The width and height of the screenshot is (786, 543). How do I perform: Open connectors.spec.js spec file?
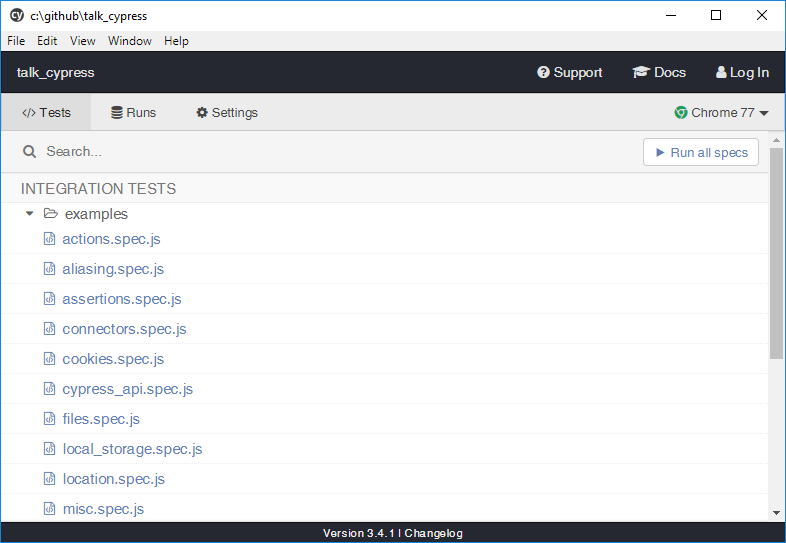coord(124,329)
